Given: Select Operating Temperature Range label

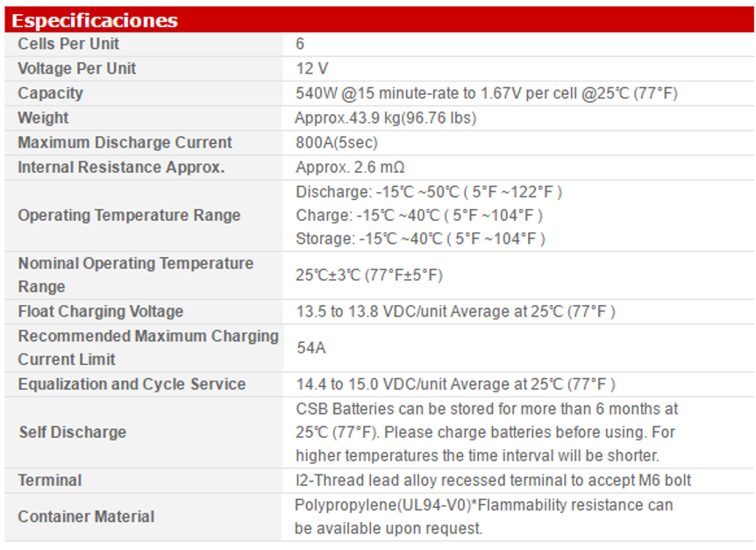Looking at the screenshot, I should coord(129,215).
